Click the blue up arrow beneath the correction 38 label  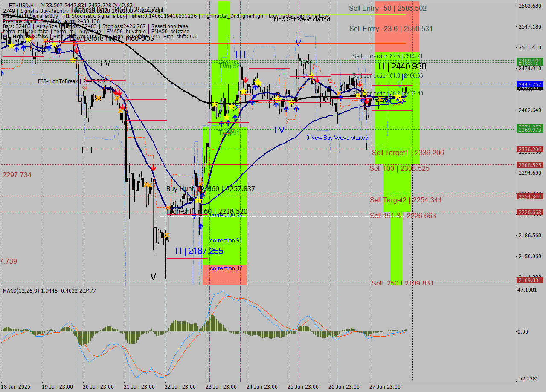click(200, 225)
